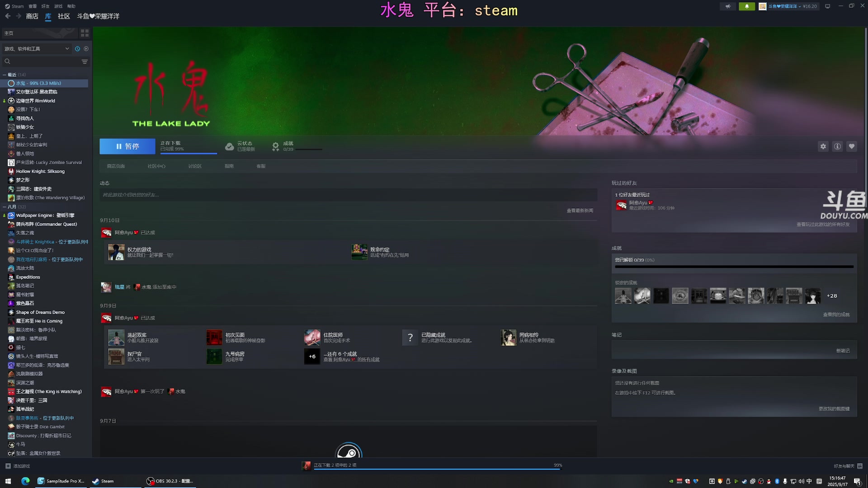The height and width of the screenshot is (488, 868).
Task: Click 新笔记 to create a note
Action: click(843, 351)
